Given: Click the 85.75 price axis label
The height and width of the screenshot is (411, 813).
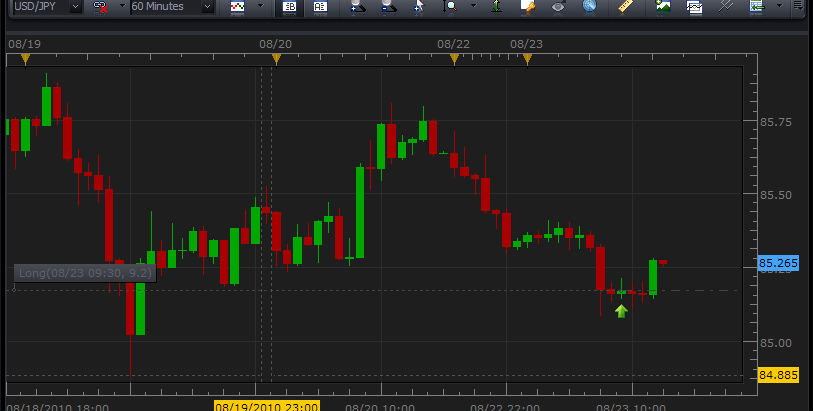Looking at the screenshot, I should pos(776,122).
